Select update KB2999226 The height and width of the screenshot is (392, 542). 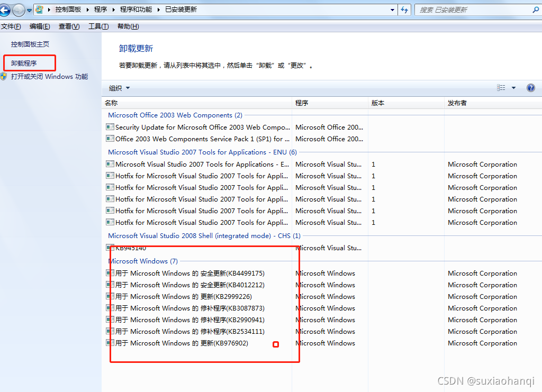click(x=184, y=297)
